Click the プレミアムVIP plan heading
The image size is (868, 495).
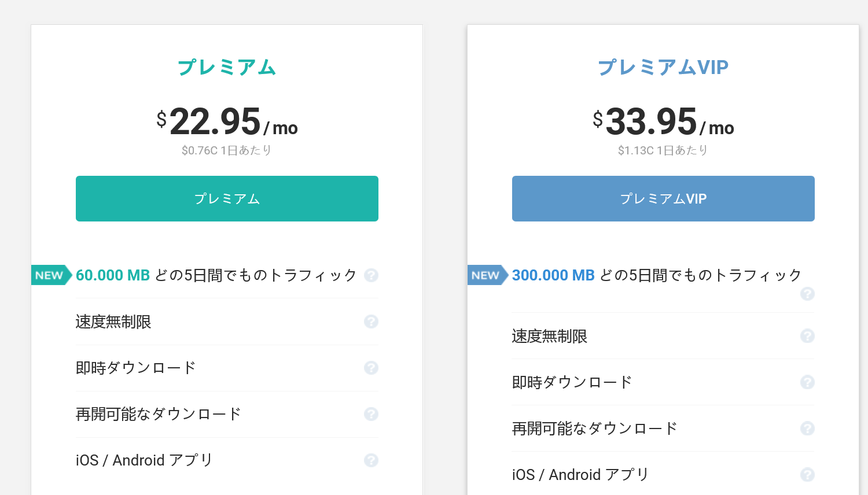click(x=663, y=67)
